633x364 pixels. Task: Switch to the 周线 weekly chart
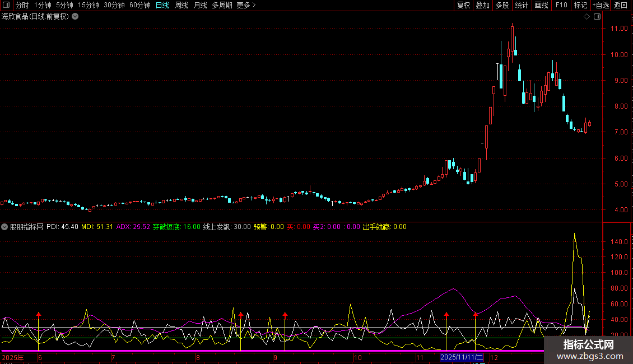(181, 5)
